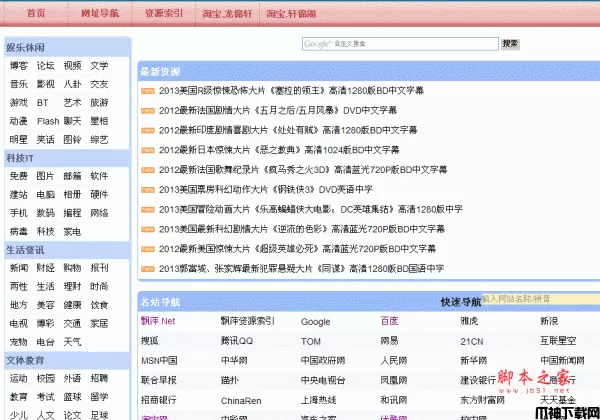600x420 pixels.
Task: Open the 钢铁侠3 DVD resource link
Action: tap(266, 189)
